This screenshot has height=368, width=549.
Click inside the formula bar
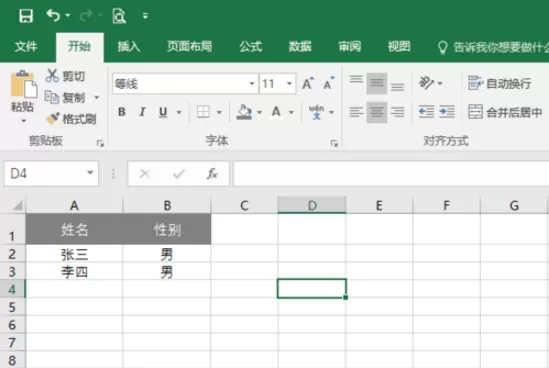point(391,173)
